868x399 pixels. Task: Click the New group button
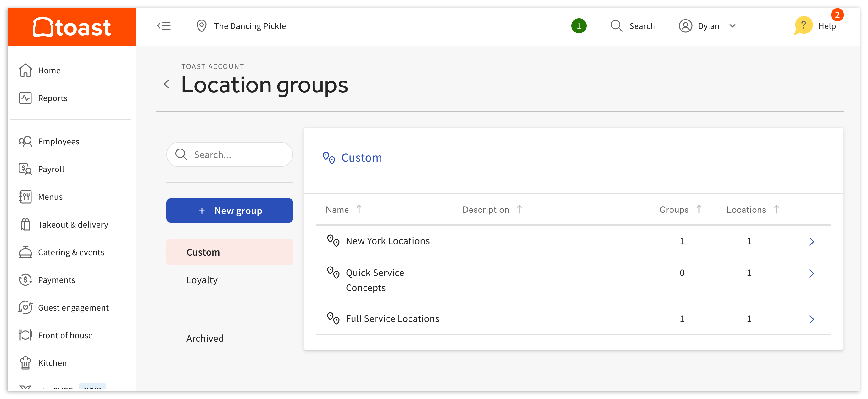click(x=230, y=211)
